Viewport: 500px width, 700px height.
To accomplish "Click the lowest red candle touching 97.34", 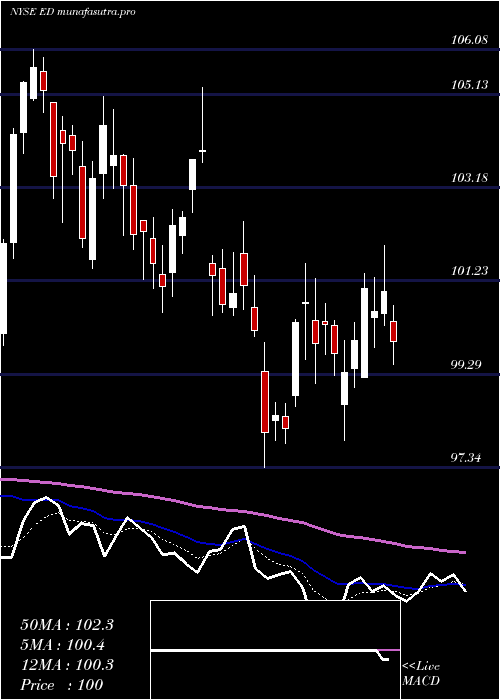I will pos(265,401).
